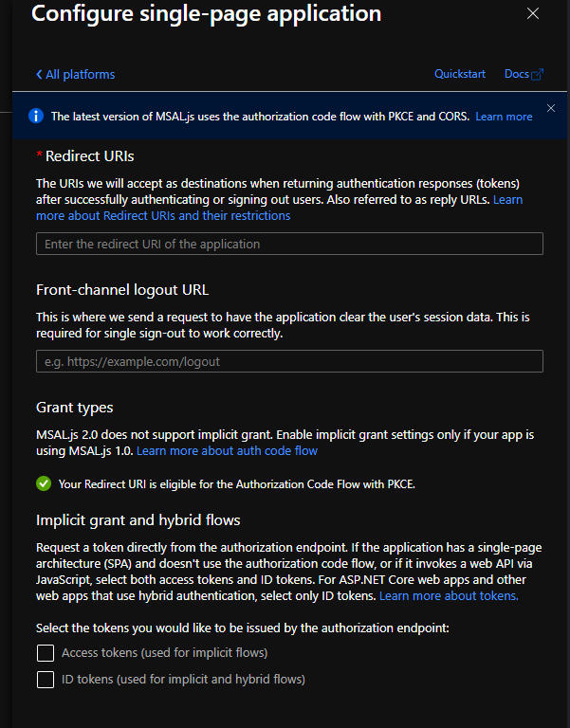Click the back chevron before All platforms
This screenshot has height=728, width=570.
click(x=39, y=74)
